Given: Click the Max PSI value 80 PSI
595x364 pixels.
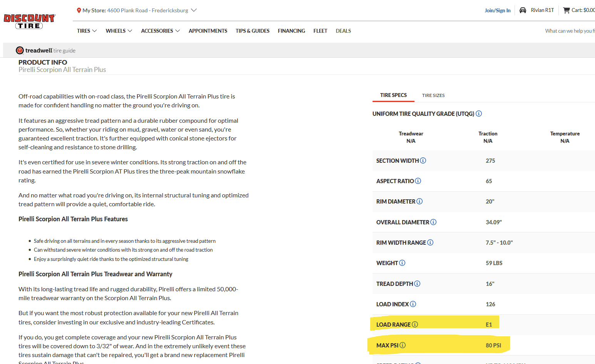Looking at the screenshot, I should click(x=493, y=346).
